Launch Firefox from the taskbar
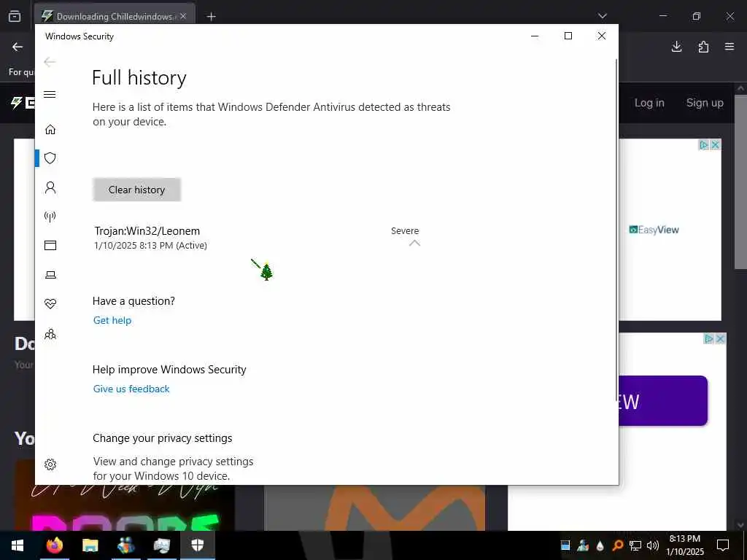This screenshot has height=560, width=747. point(54,545)
